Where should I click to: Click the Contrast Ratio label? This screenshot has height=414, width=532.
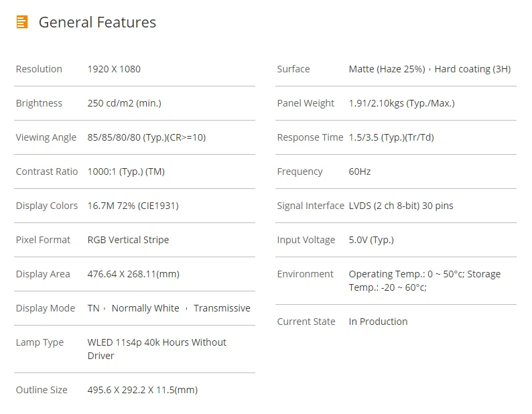[x=47, y=171]
